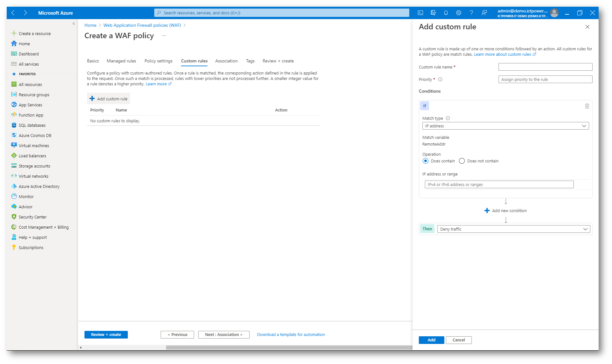Open Learn more about custom rules link

coord(505,54)
